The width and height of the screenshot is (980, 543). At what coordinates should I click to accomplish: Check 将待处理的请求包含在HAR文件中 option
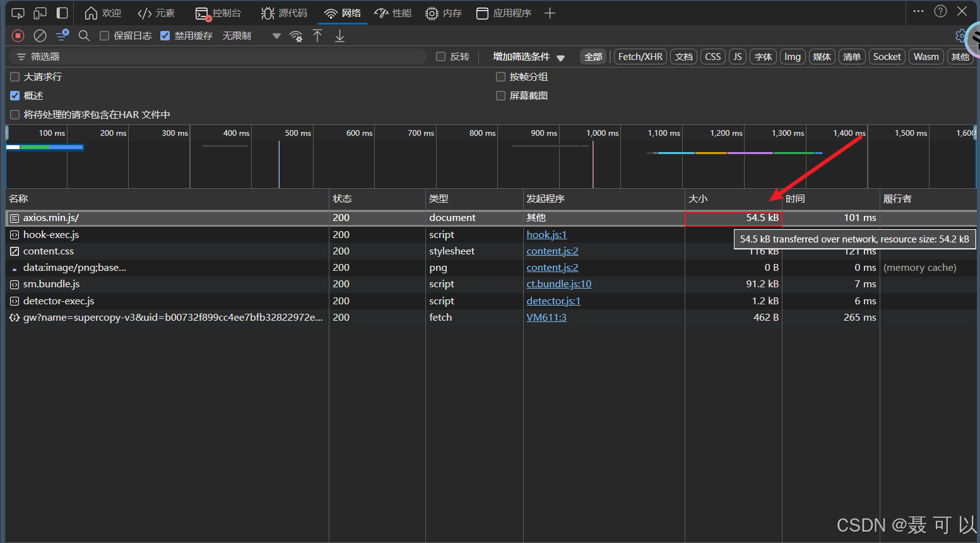pos(15,115)
